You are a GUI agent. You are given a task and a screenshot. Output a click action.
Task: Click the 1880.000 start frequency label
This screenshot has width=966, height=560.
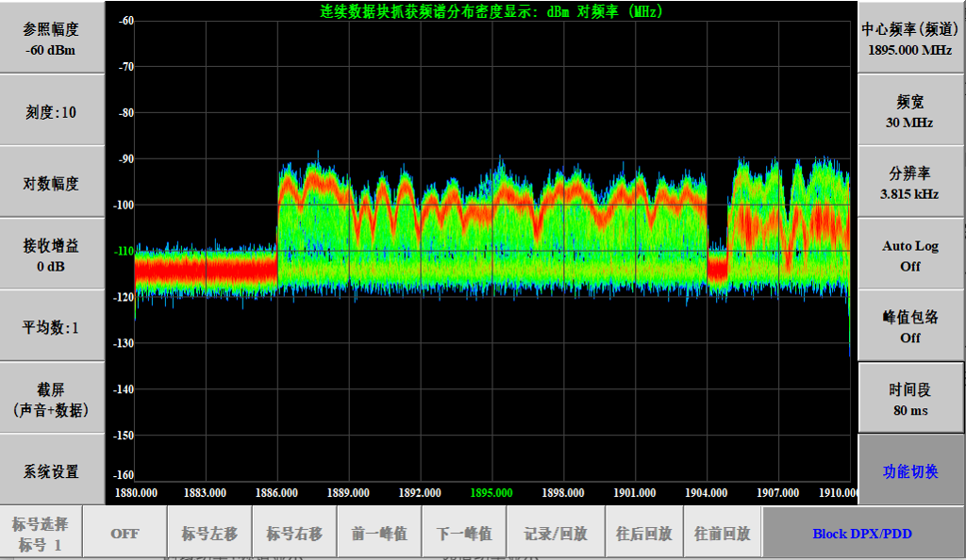(136, 493)
